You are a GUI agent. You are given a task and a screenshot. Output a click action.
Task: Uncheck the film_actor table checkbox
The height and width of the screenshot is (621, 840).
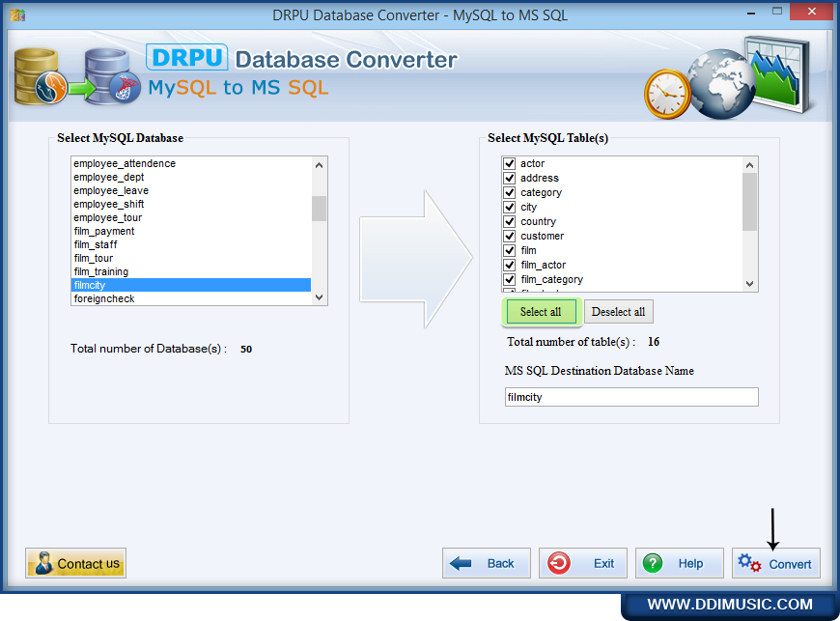pos(510,265)
